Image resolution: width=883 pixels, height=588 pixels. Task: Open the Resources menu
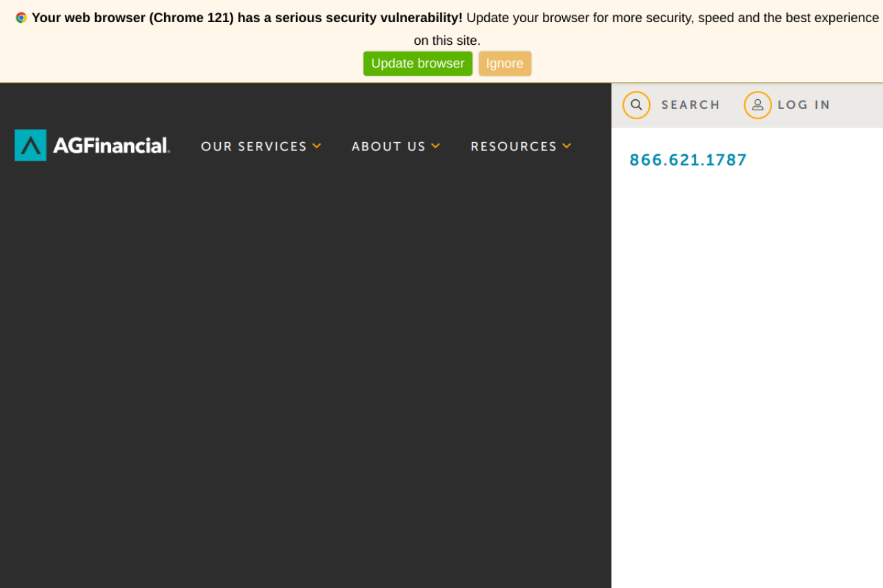[x=513, y=146]
